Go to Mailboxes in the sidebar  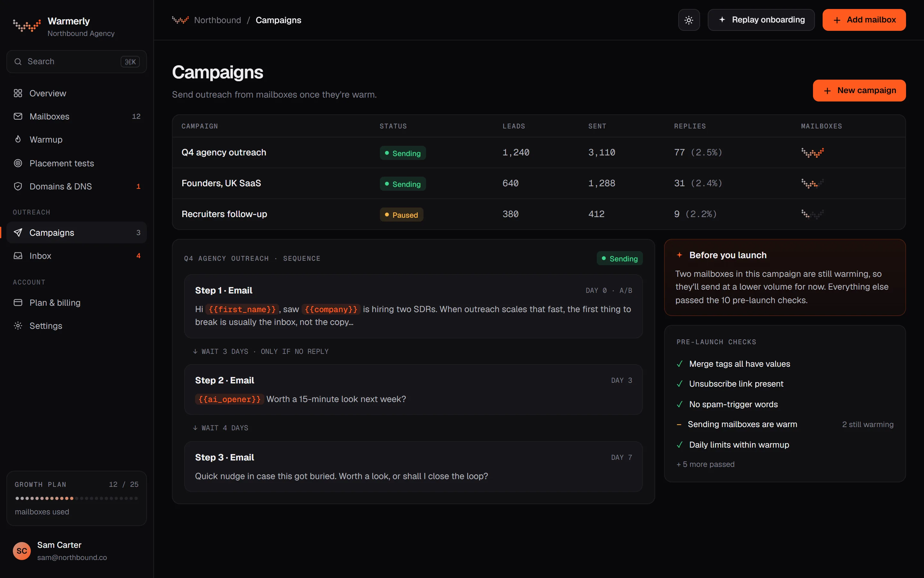(x=77, y=116)
